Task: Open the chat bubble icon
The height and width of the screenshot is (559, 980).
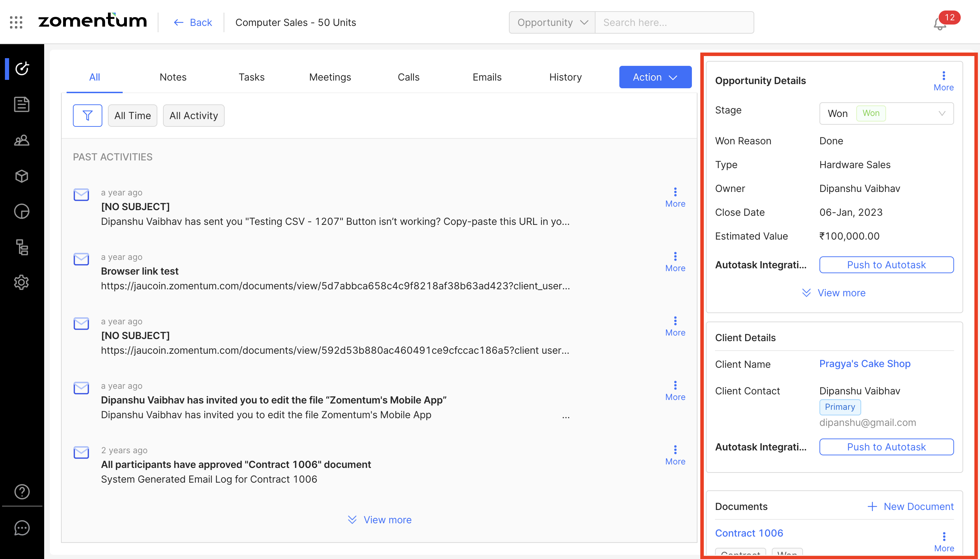Action: pos(21,528)
